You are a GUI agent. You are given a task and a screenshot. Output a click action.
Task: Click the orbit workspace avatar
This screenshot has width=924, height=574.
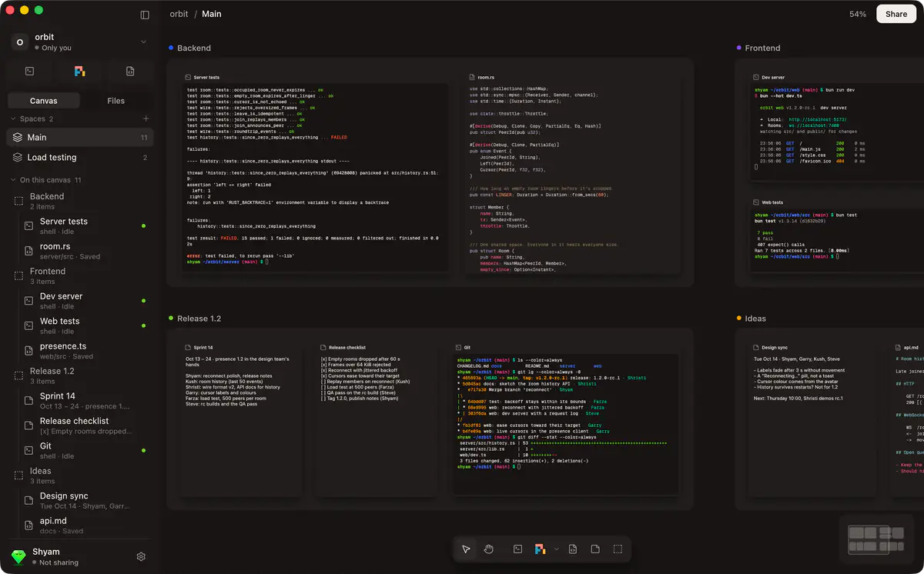(x=20, y=42)
